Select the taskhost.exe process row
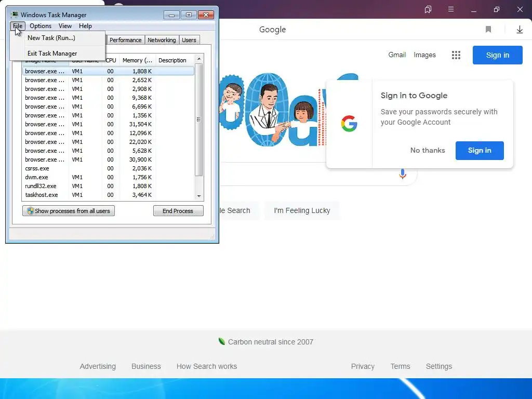Viewport: 532px width, 399px height. [x=108, y=195]
